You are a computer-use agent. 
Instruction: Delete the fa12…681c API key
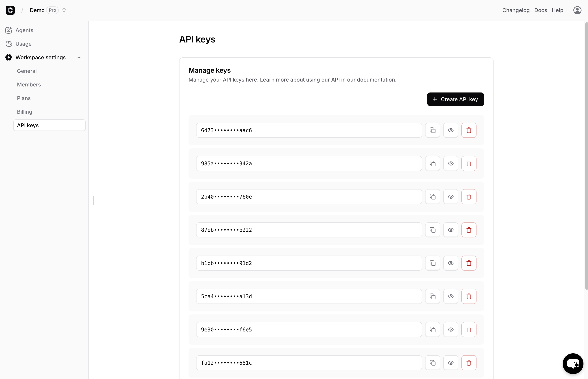[469, 363]
